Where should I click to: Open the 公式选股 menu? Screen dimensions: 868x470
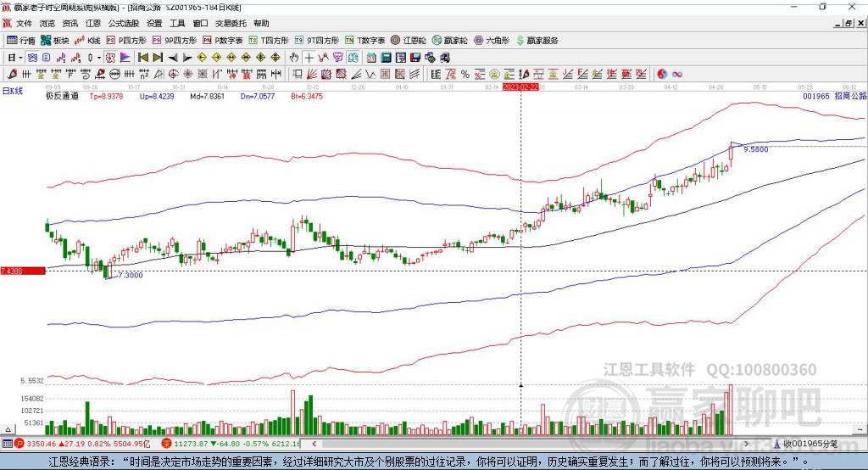pos(124,23)
